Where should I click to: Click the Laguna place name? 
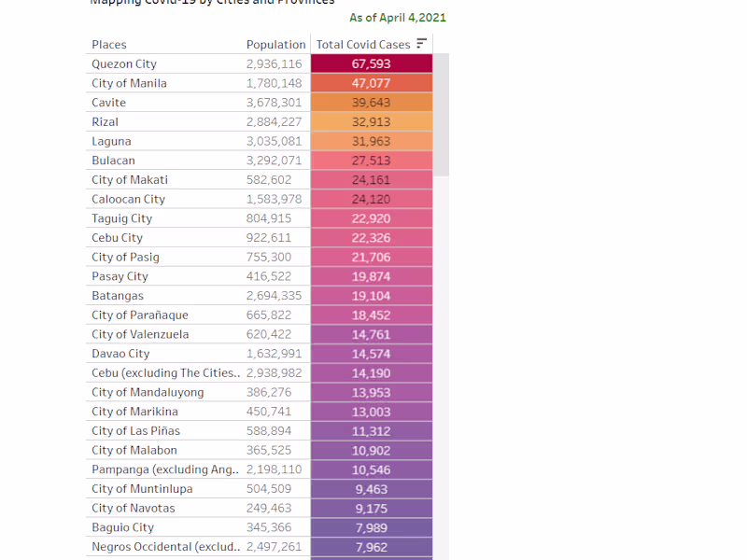point(111,142)
